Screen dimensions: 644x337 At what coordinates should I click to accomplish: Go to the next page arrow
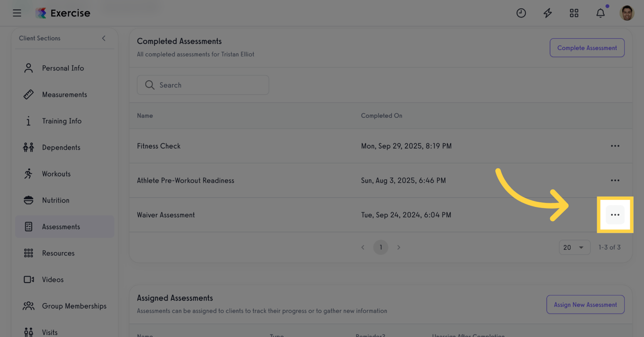coord(399,247)
